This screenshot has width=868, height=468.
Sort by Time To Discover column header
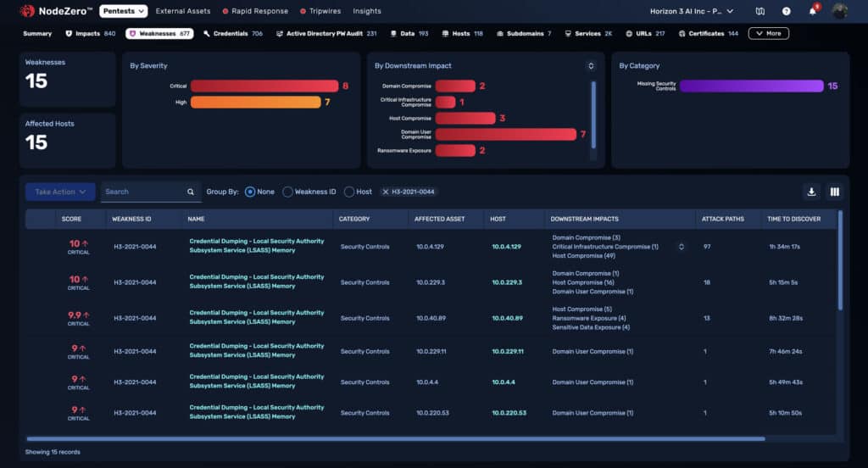793,220
